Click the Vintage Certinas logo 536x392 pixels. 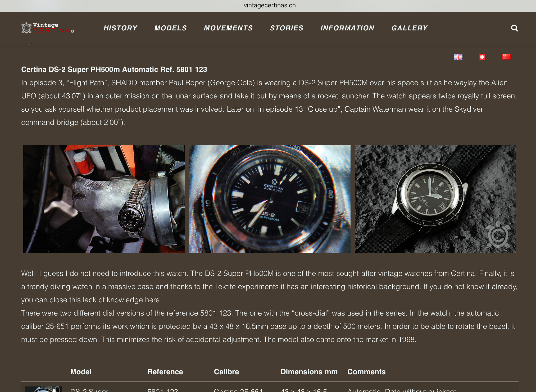coord(48,28)
